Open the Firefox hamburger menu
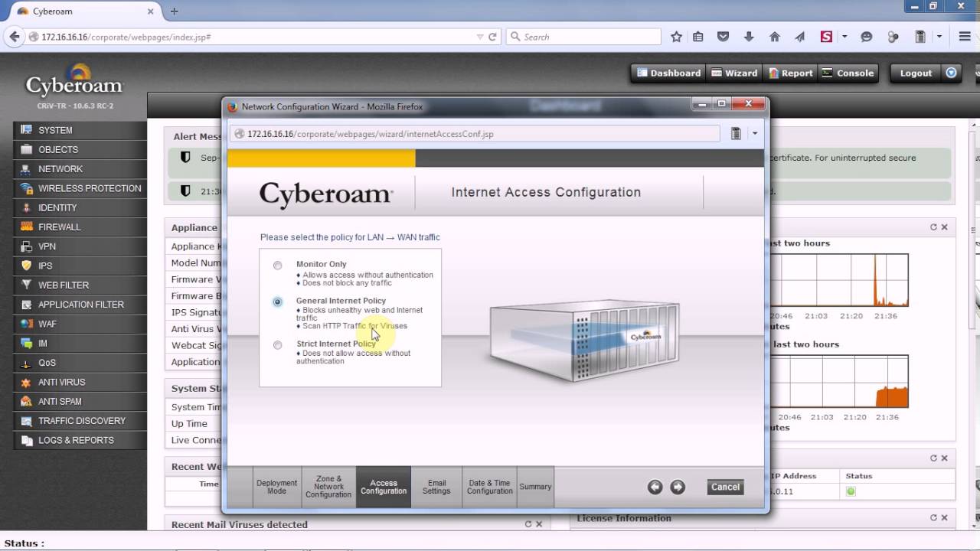Screen dimensions: 980x551 965,37
